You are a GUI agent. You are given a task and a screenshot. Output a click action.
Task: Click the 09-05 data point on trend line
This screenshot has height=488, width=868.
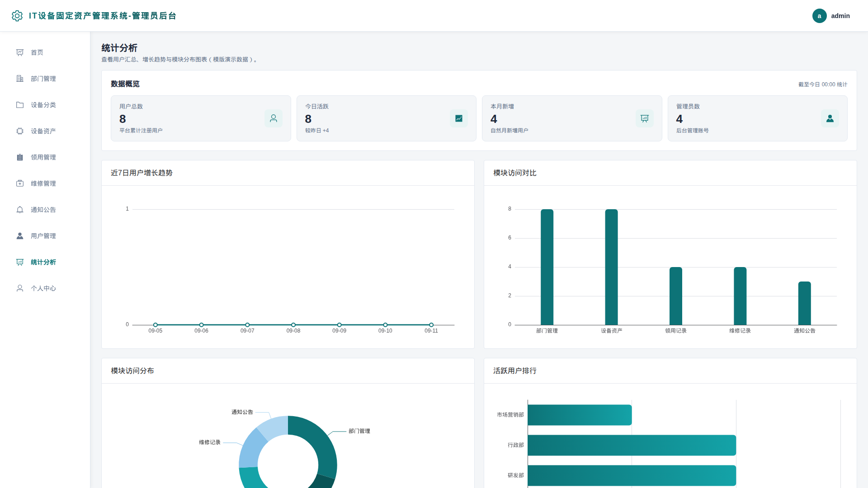156,325
